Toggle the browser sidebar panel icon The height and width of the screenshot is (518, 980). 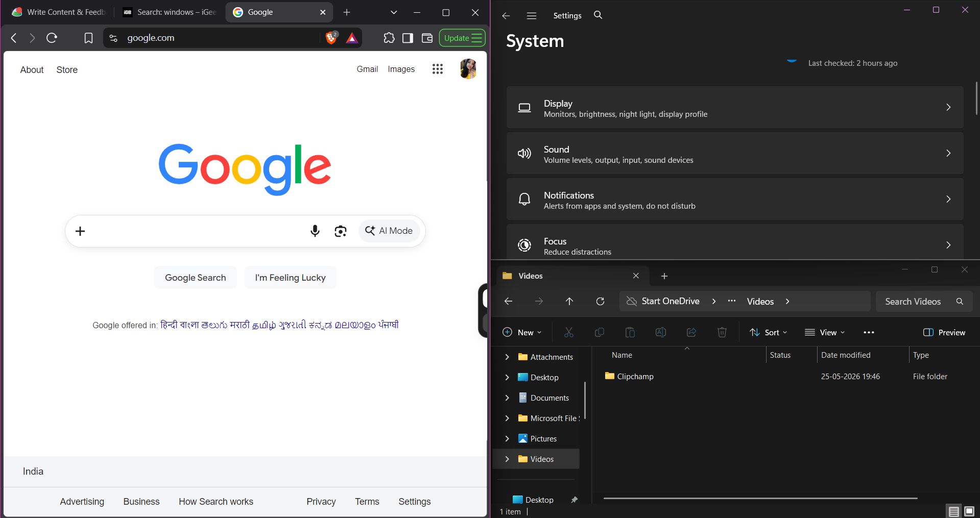click(x=408, y=38)
